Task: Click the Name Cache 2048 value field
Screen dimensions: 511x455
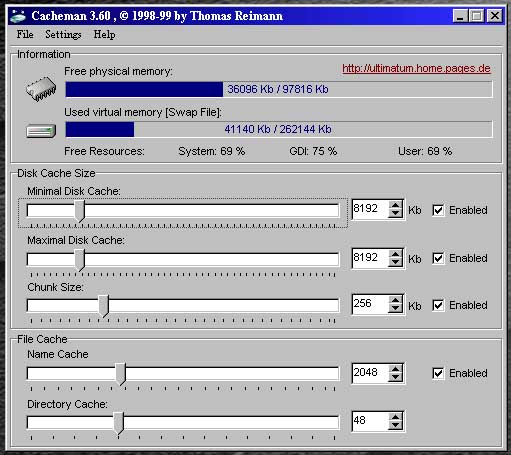Action: (x=370, y=373)
